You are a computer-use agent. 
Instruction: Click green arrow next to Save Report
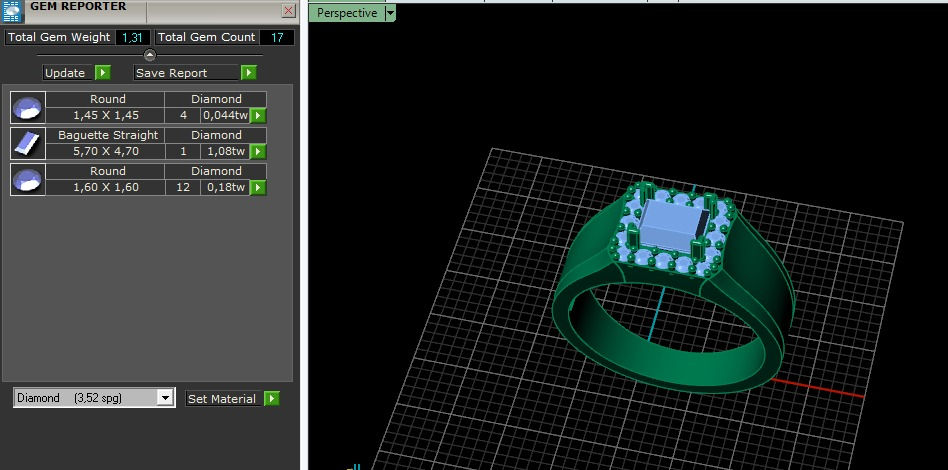[x=248, y=73]
